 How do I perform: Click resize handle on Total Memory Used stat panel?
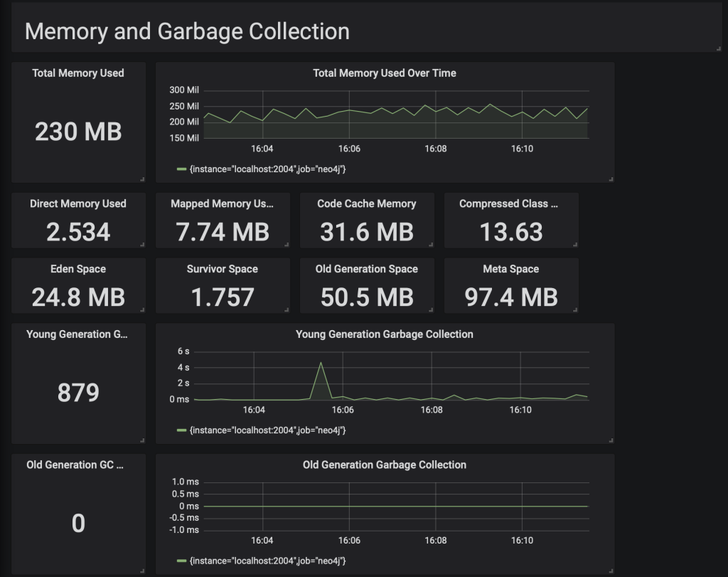pos(142,179)
